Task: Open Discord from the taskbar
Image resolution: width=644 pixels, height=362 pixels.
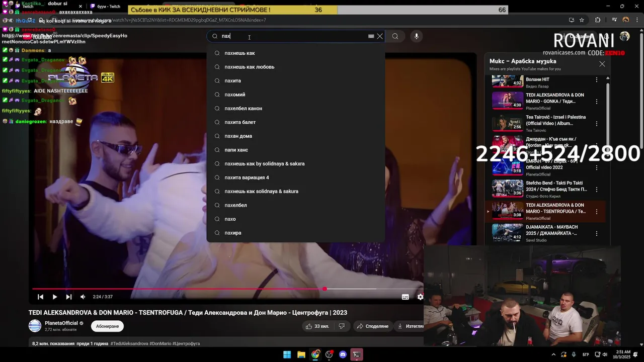Action: pyautogui.click(x=343, y=354)
